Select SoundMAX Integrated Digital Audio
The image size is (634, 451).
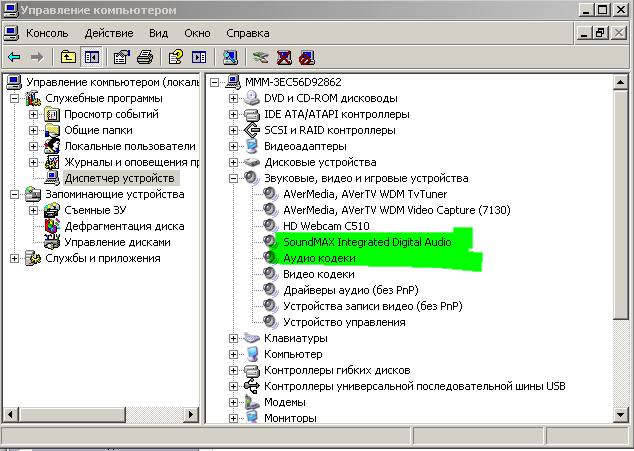tap(367, 242)
